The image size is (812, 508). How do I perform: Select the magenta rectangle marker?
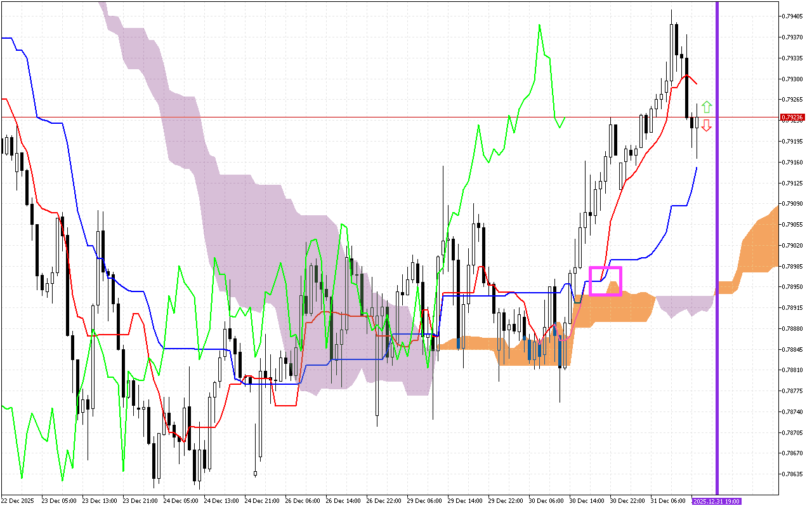click(605, 281)
